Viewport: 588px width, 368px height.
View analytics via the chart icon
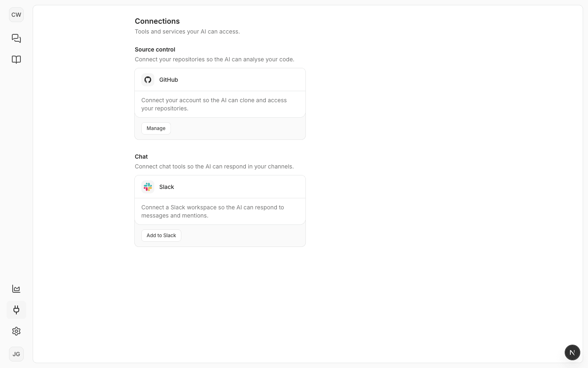pos(16,289)
